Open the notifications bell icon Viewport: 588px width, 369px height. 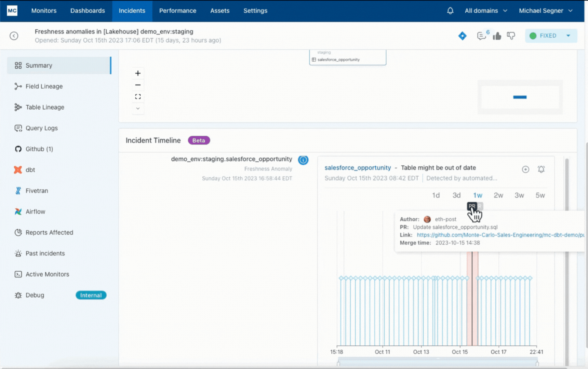click(x=450, y=11)
